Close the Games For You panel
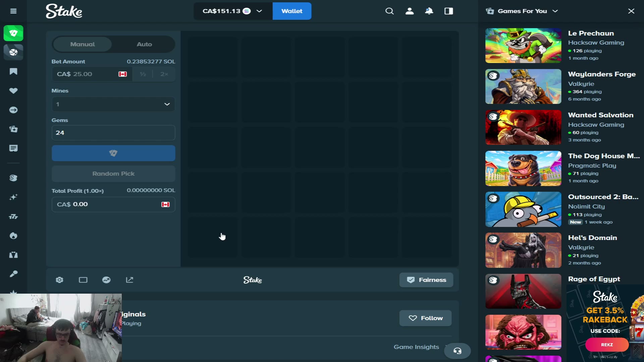The height and width of the screenshot is (362, 644). 631,11
